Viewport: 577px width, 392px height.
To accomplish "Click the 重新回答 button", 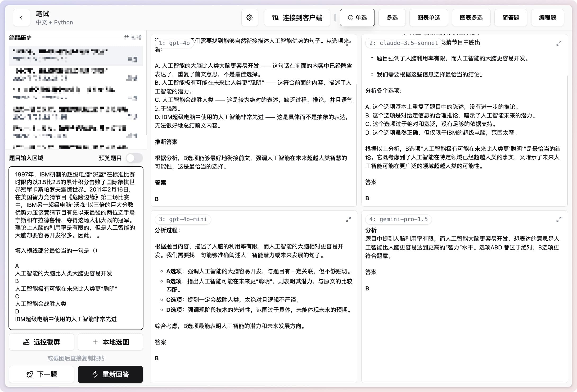I will (110, 374).
